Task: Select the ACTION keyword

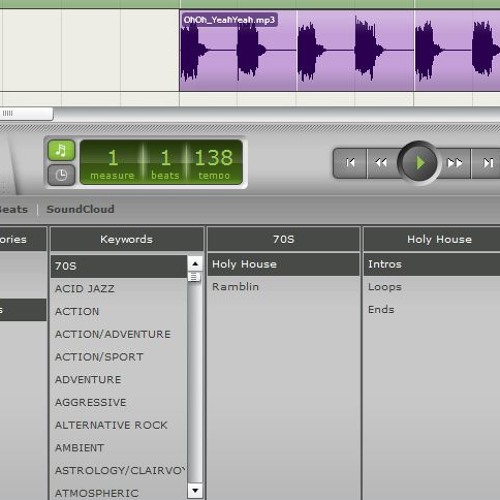Action: [119, 311]
